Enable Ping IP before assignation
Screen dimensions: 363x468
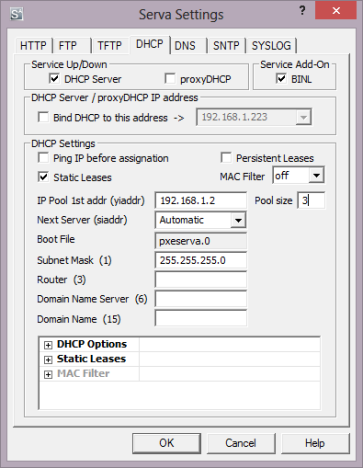point(43,158)
